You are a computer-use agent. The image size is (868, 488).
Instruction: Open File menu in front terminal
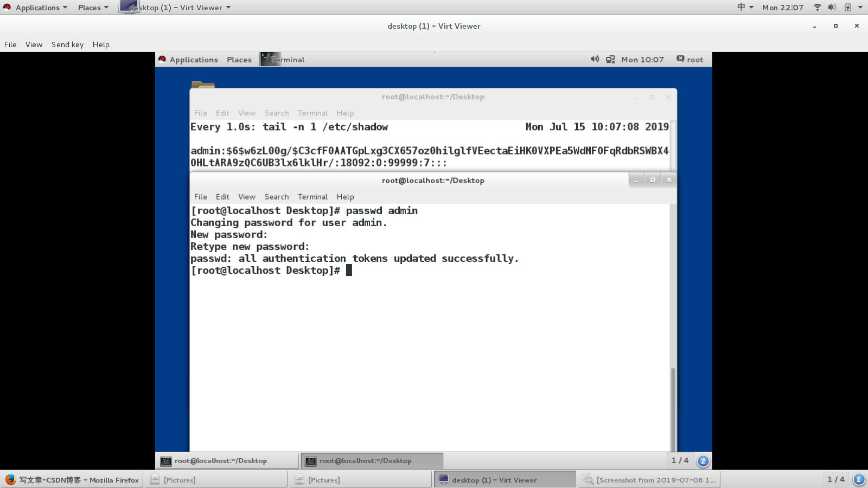tap(201, 197)
